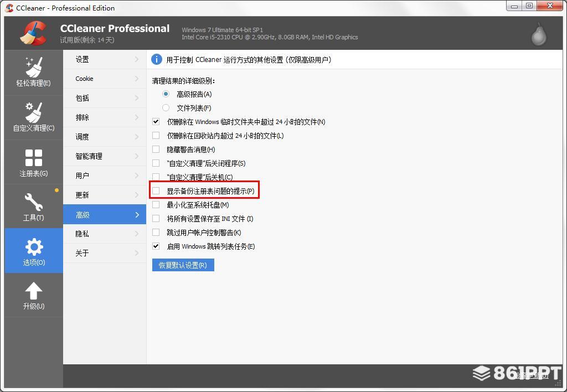Click the chevron beside 设置
This screenshot has width=567, height=392.
[x=137, y=59]
